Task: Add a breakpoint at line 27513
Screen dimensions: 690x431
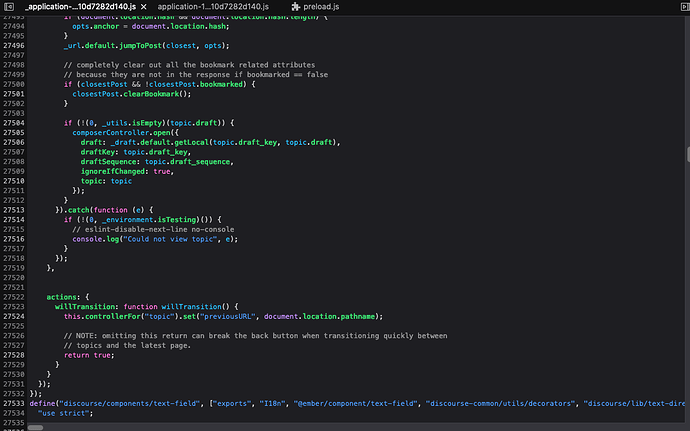Action: click(x=14, y=210)
